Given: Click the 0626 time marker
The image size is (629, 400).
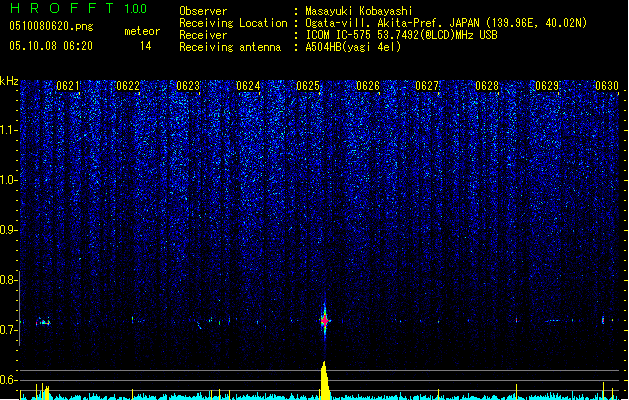Looking at the screenshot, I should (368, 86).
